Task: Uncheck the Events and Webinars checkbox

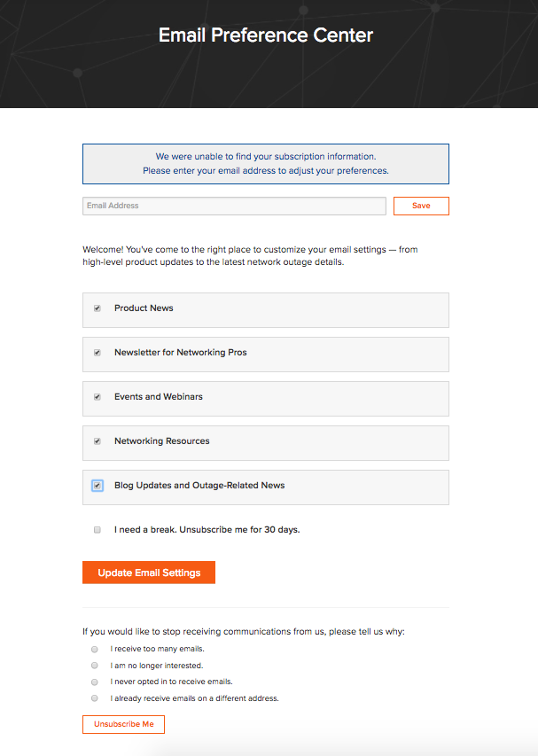Action: point(97,397)
